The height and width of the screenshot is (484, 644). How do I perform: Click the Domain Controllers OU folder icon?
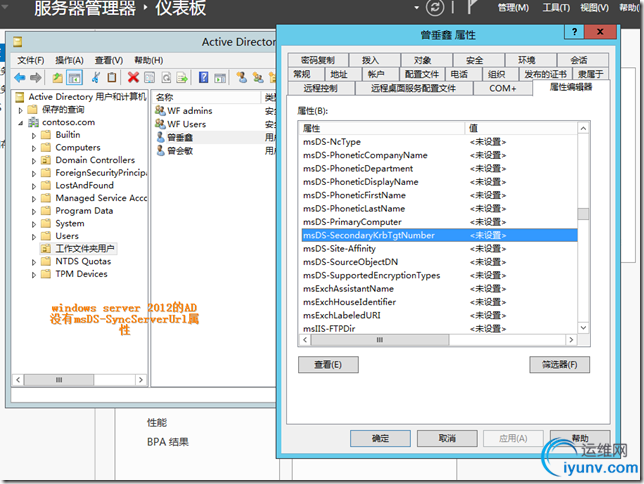tap(46, 160)
